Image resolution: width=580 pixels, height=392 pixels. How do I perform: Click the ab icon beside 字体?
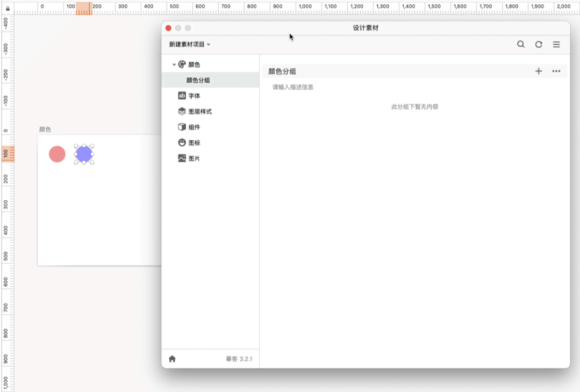click(x=182, y=96)
